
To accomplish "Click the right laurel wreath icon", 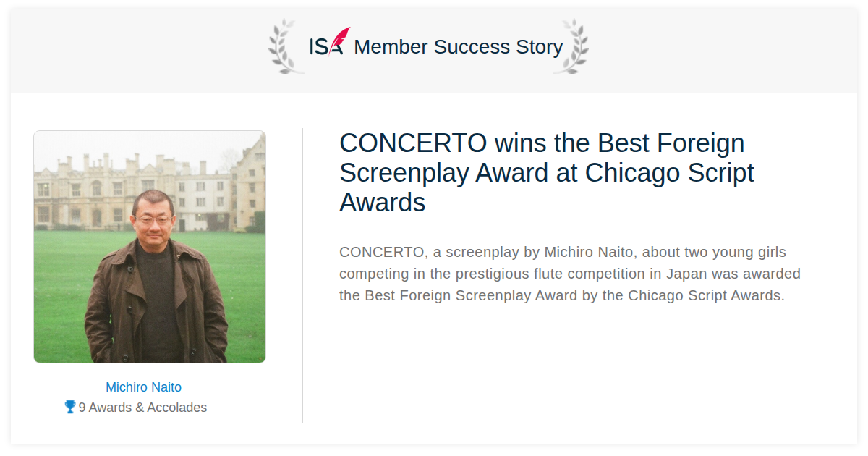I will coord(571,46).
